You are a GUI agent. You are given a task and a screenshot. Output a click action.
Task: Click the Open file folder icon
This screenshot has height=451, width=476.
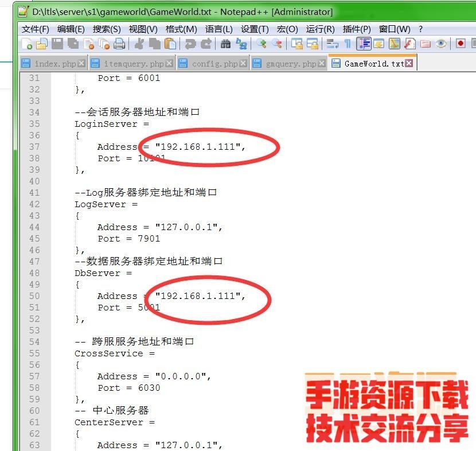[41, 44]
